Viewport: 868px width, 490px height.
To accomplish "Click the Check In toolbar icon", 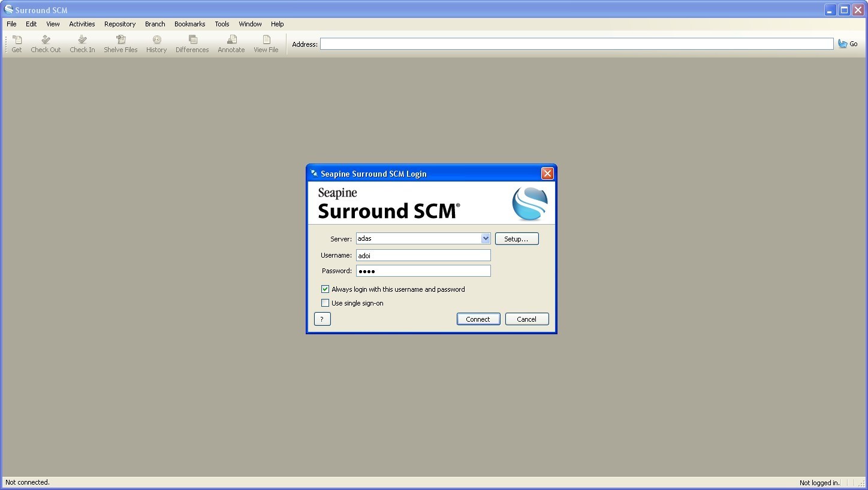I will click(x=82, y=44).
